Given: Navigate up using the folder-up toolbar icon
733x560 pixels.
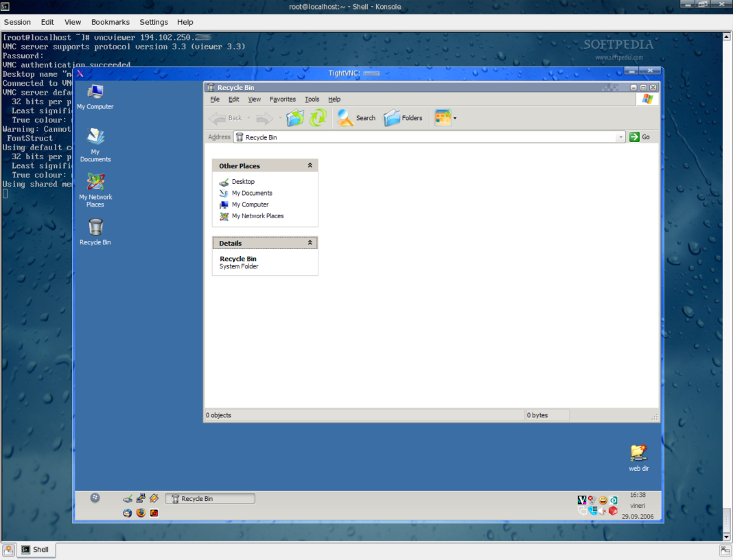Looking at the screenshot, I should (294, 117).
